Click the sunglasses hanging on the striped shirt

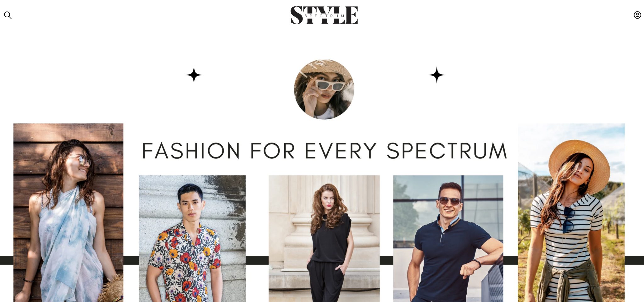569,220
